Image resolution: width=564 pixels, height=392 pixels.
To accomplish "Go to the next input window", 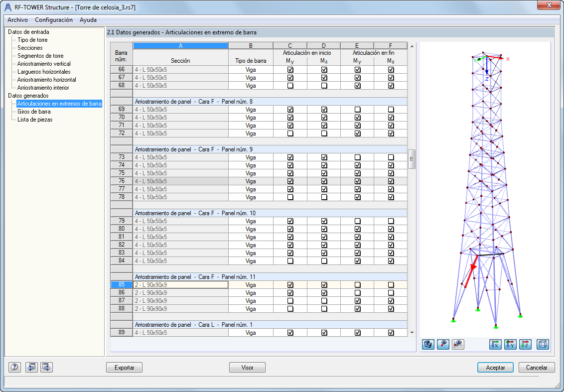I will [x=46, y=367].
